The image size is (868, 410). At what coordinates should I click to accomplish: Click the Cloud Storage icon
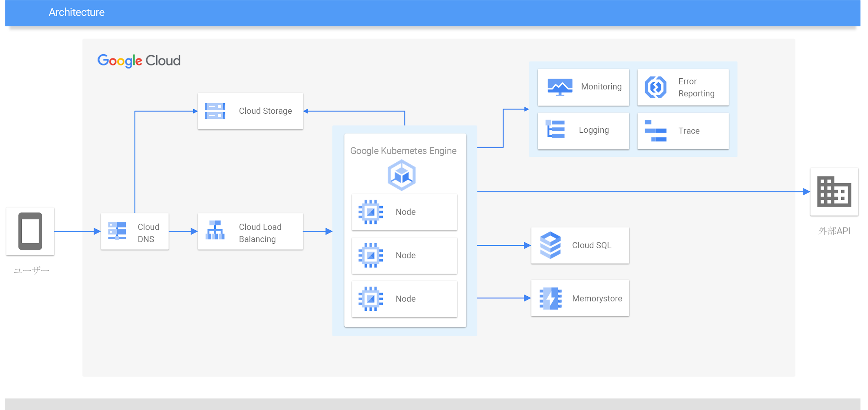pyautogui.click(x=215, y=111)
